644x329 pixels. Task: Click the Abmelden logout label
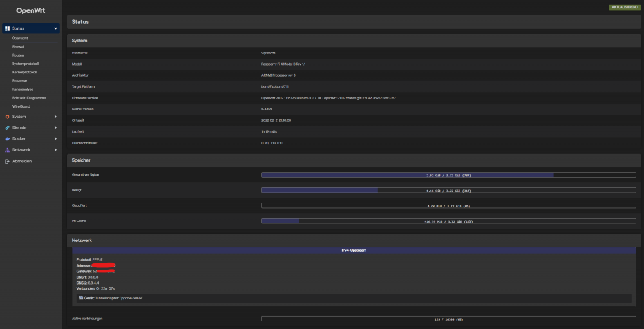tap(22, 161)
